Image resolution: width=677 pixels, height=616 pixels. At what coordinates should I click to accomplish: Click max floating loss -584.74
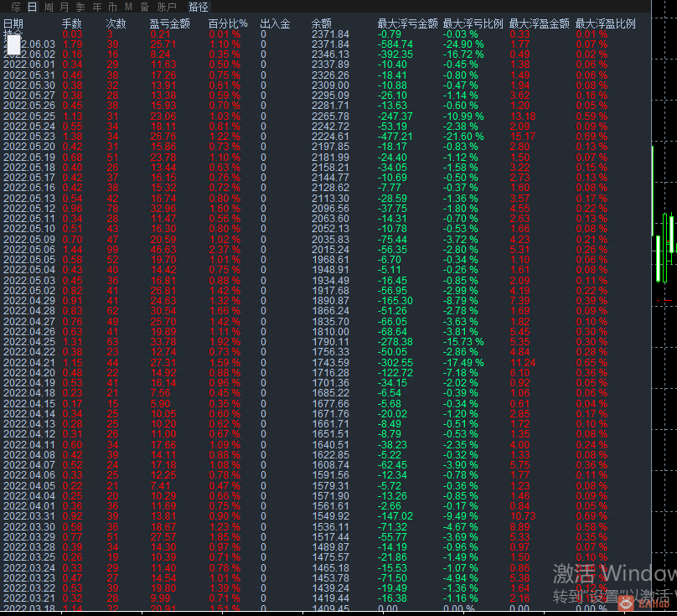pos(395,44)
